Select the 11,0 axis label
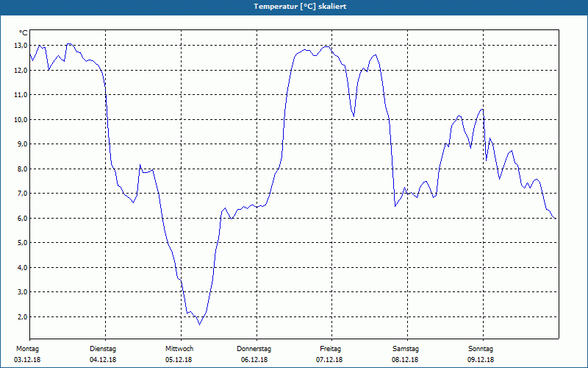The height and width of the screenshot is (368, 588). tap(21, 95)
